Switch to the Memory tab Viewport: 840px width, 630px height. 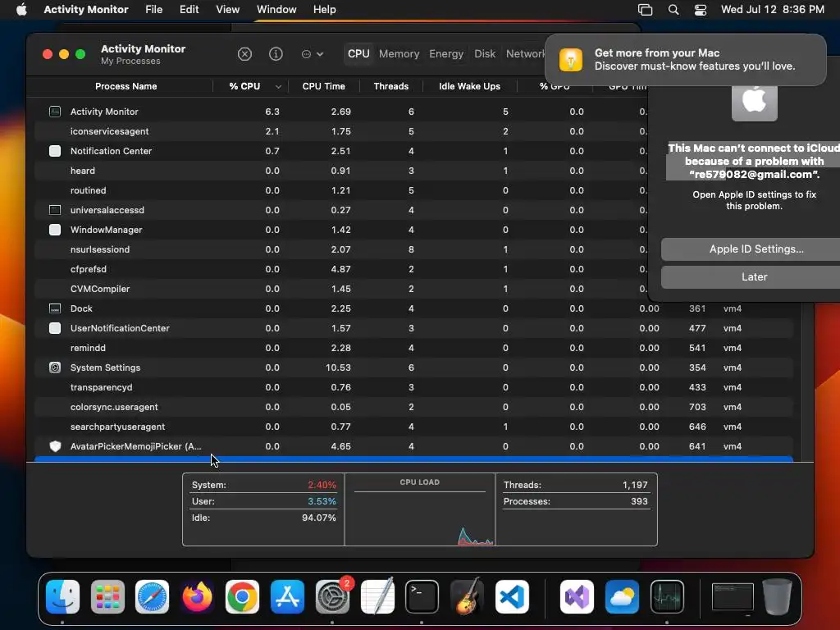pos(399,54)
